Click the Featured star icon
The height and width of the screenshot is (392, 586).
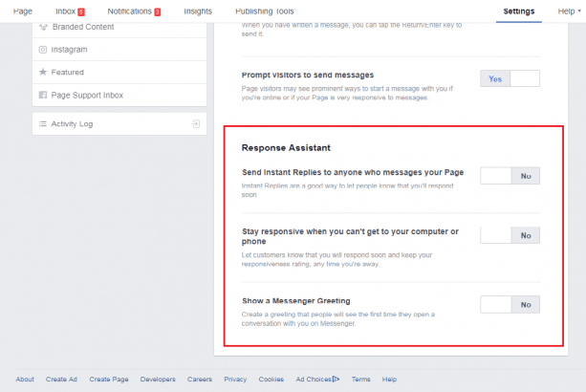42,72
